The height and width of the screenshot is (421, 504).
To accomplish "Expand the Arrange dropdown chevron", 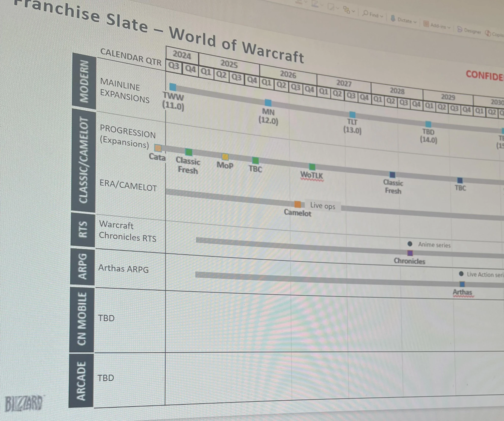I will [353, 11].
